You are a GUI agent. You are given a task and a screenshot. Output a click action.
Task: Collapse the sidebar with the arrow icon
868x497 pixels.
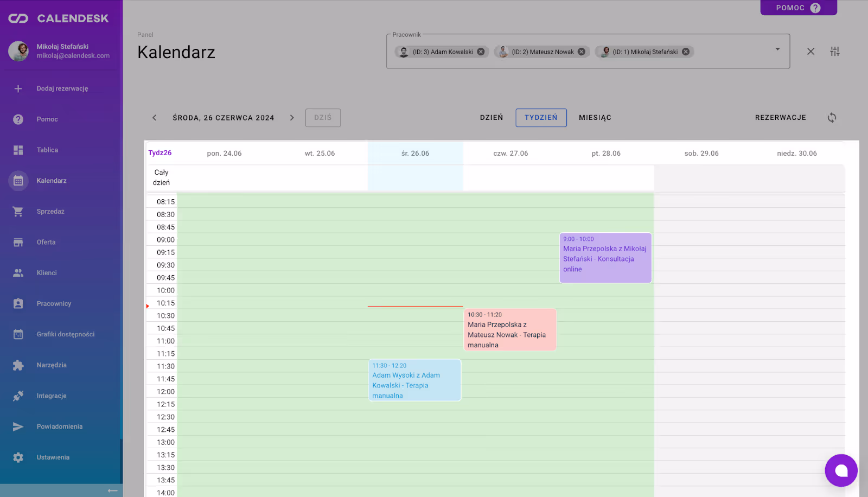coord(112,490)
